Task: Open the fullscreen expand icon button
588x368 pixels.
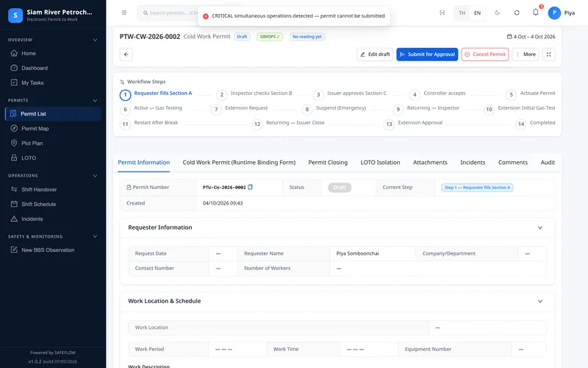Action: (548, 54)
